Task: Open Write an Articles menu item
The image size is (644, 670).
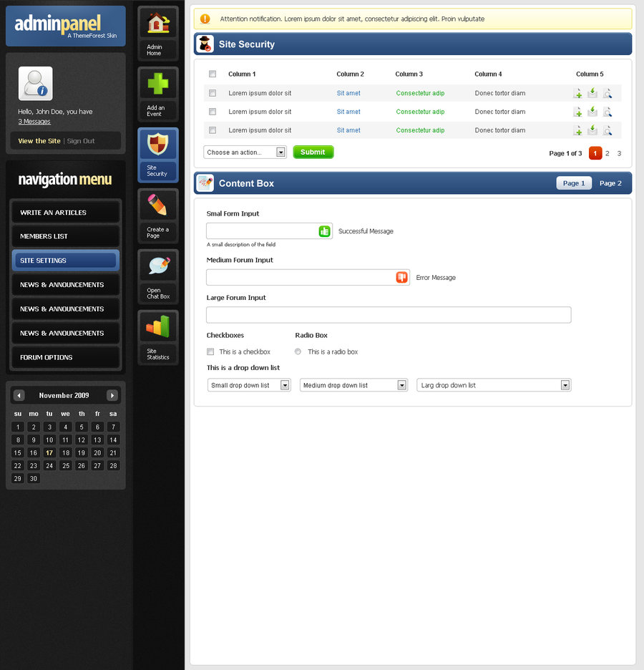Action: click(66, 213)
